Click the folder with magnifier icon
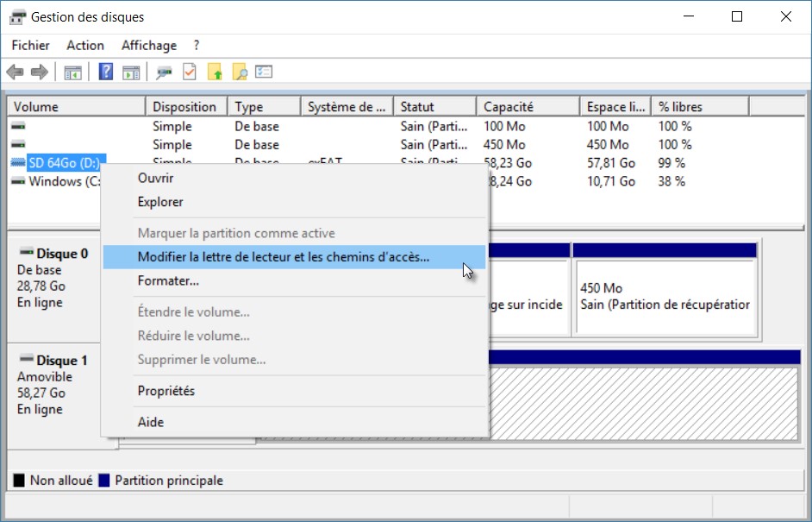Viewport: 812px width, 522px height. tap(240, 72)
